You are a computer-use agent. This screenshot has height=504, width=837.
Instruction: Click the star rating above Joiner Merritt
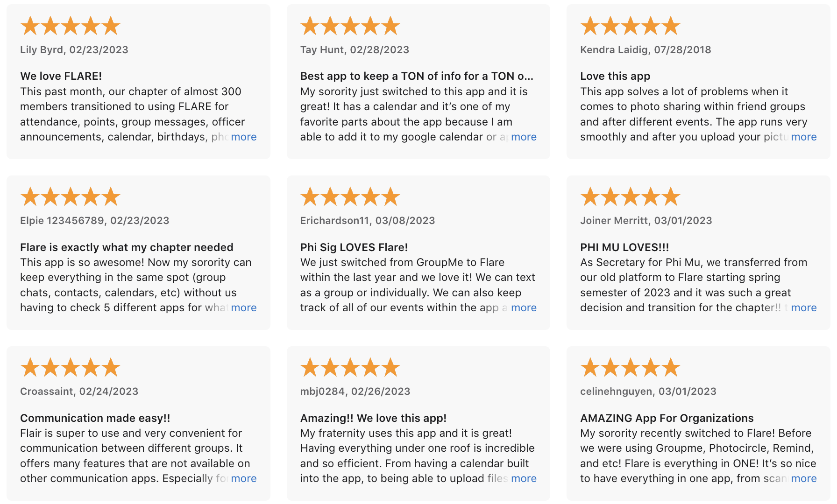click(x=630, y=196)
